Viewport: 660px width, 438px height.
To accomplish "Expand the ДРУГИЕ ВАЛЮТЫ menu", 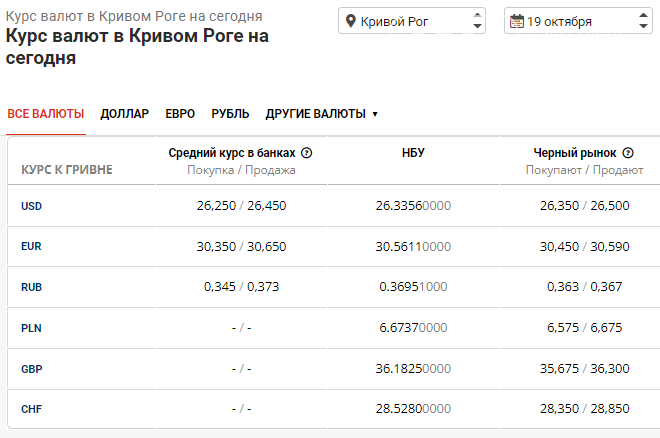I will point(321,114).
